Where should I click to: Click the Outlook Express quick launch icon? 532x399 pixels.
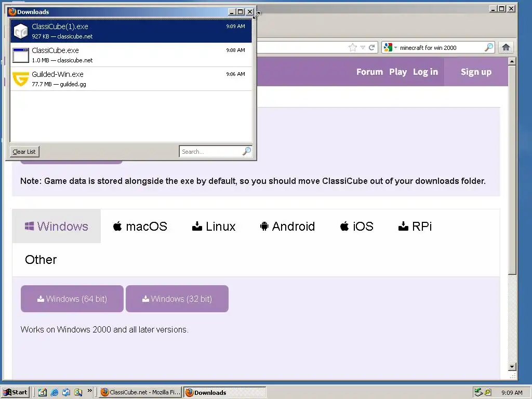pos(66,392)
